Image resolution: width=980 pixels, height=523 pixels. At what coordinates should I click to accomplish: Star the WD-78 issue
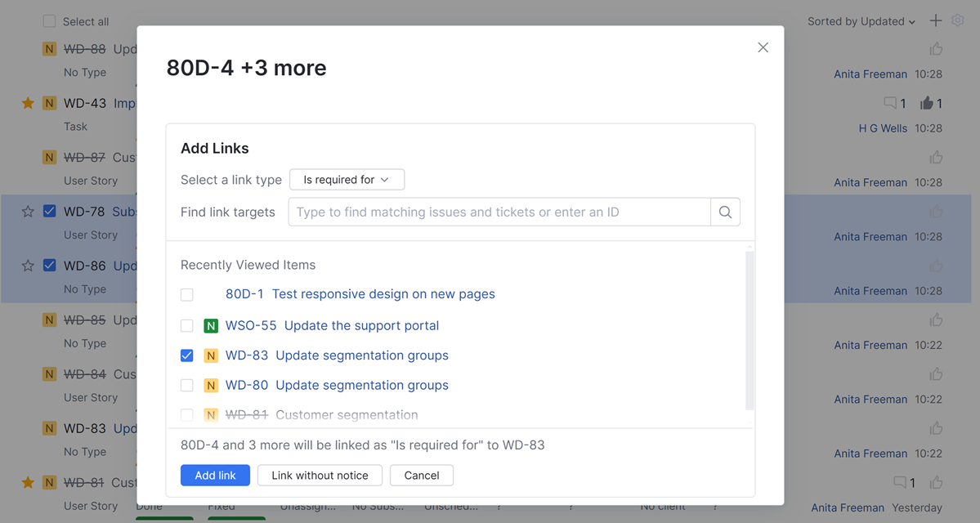[28, 212]
